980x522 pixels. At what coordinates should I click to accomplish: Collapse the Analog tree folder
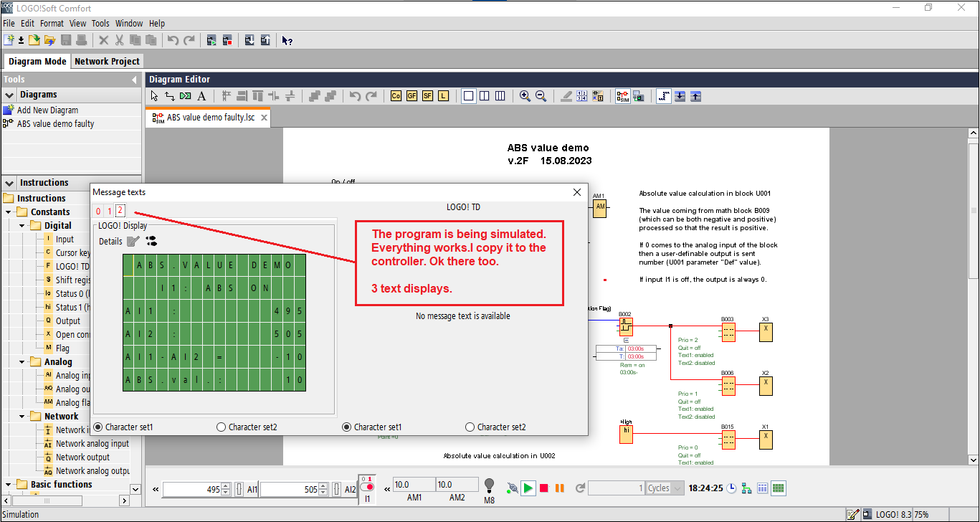point(22,362)
